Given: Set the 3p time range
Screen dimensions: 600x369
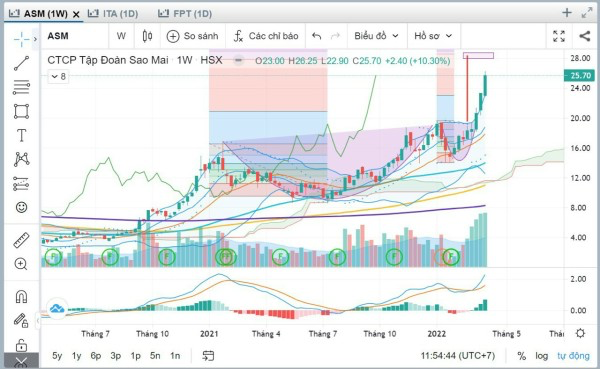Looking at the screenshot, I should (x=116, y=356).
